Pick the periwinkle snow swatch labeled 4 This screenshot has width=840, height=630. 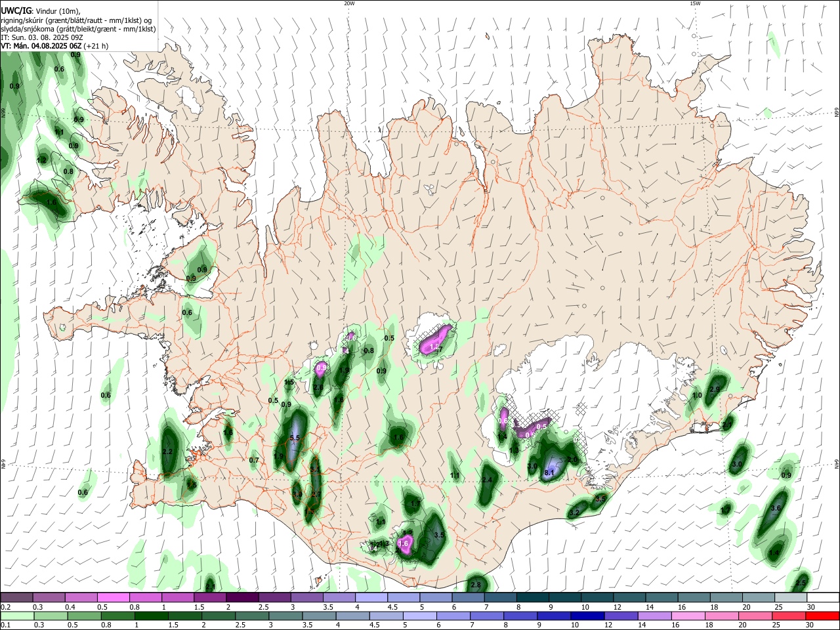coord(371,597)
